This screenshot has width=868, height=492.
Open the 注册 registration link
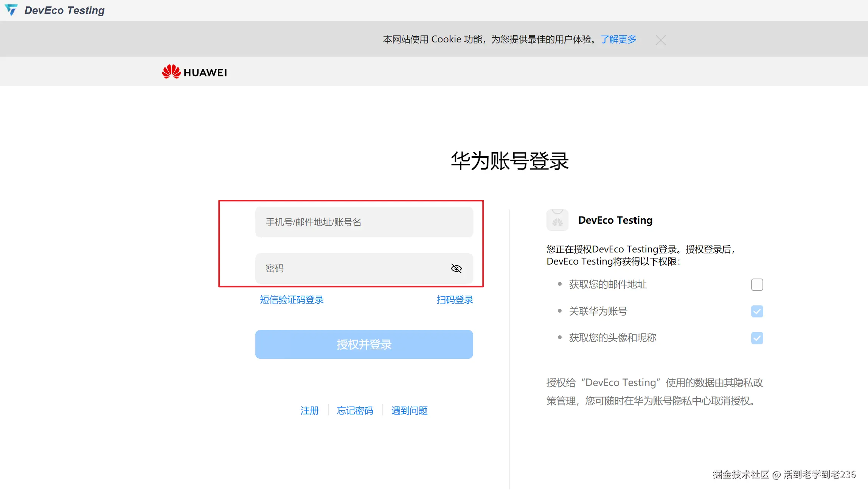[x=309, y=411]
